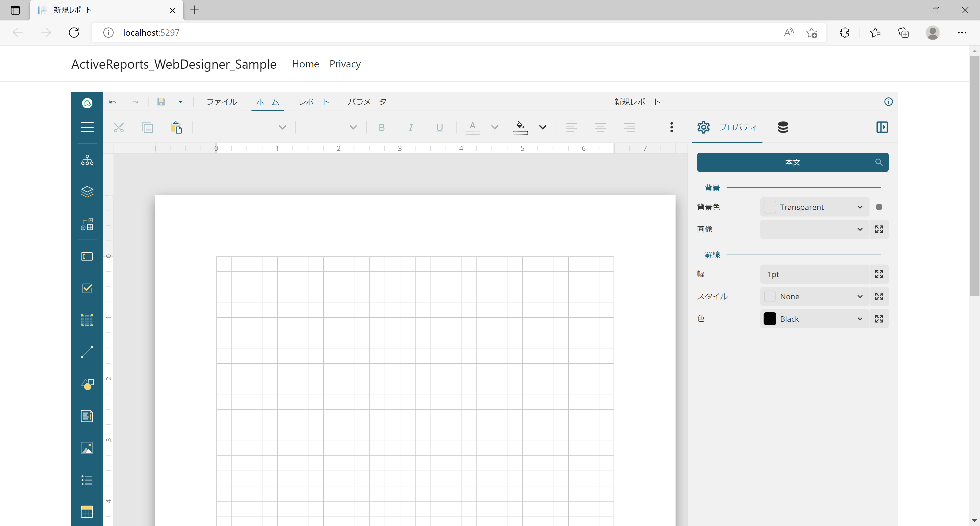Screen dimensions: 980x526
Task: Click the Transparent background color swatch
Action: 770,207
